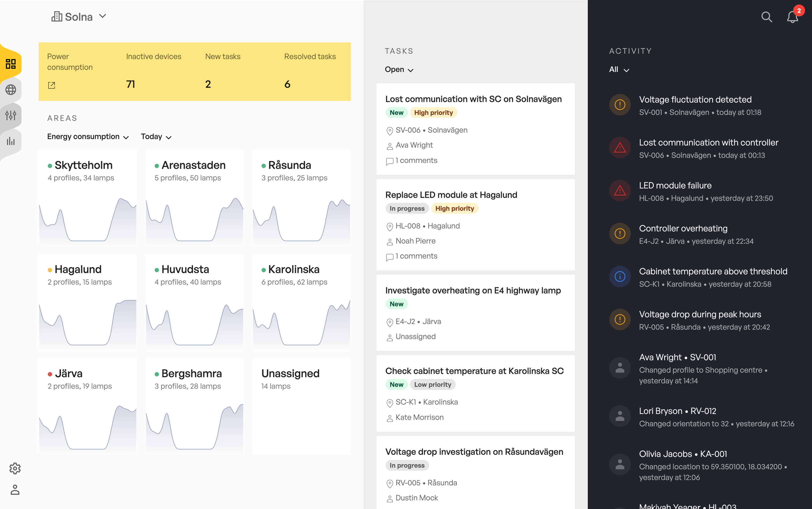Click Noah Pierre assignee name
This screenshot has width=812, height=509.
415,241
